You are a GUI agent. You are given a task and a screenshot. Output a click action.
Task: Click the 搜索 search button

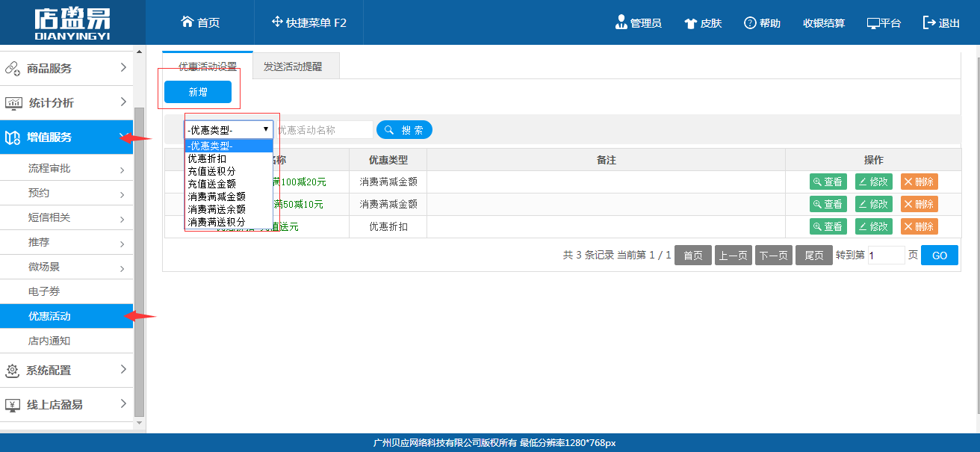404,130
